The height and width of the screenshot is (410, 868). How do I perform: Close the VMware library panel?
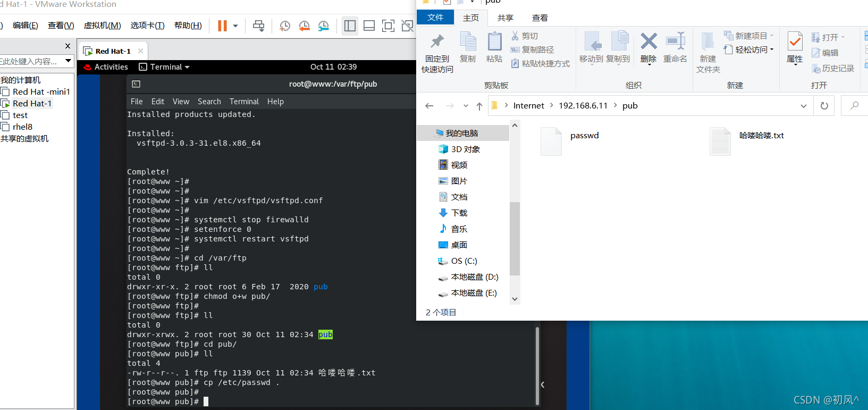(68, 46)
